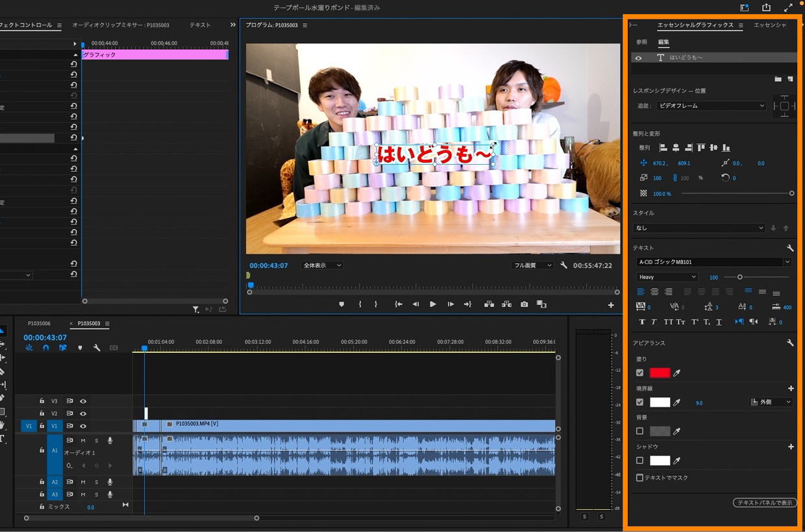
Task: Hide the はいどうも〜 text layer
Action: point(638,58)
